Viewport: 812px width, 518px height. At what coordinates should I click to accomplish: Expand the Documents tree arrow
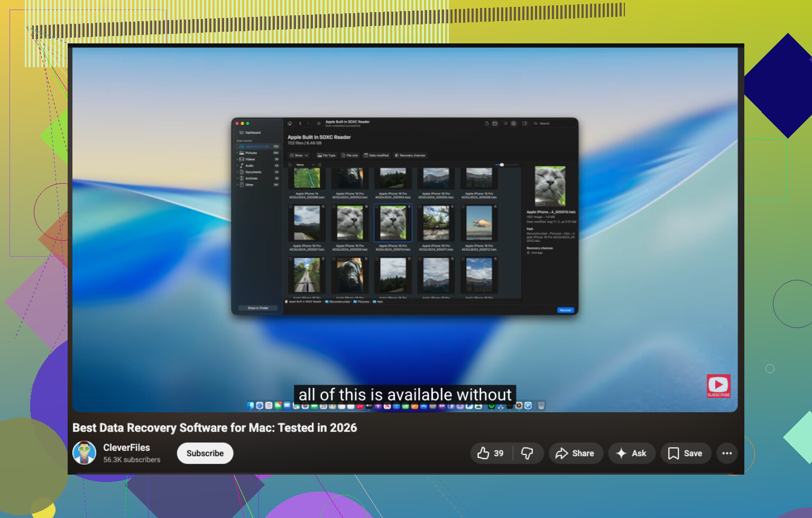pos(237,172)
